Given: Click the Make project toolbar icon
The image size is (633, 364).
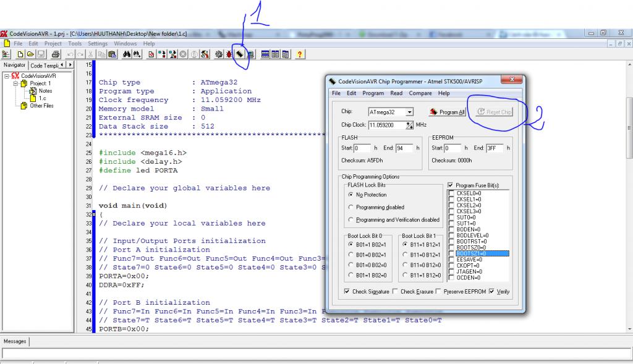Looking at the screenshot, I should 162,54.
